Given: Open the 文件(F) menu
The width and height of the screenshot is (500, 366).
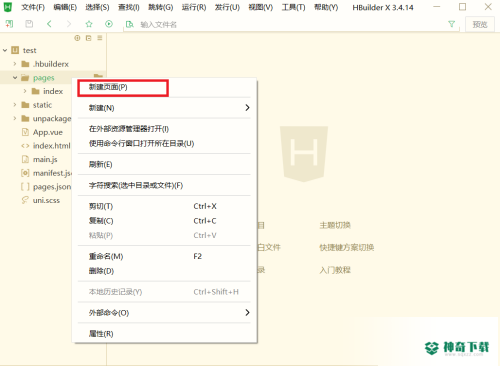Looking at the screenshot, I should click(x=33, y=7).
